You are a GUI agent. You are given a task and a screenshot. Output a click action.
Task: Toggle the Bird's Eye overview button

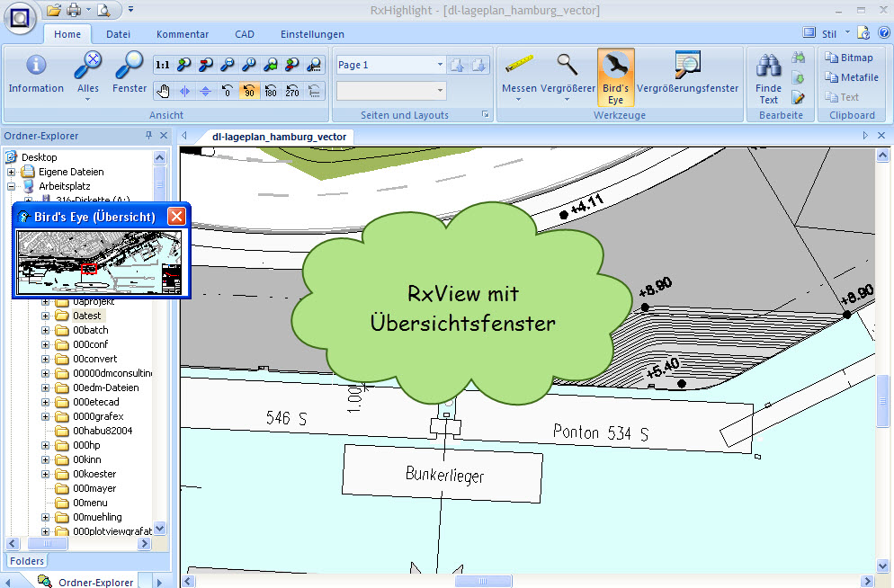[616, 76]
